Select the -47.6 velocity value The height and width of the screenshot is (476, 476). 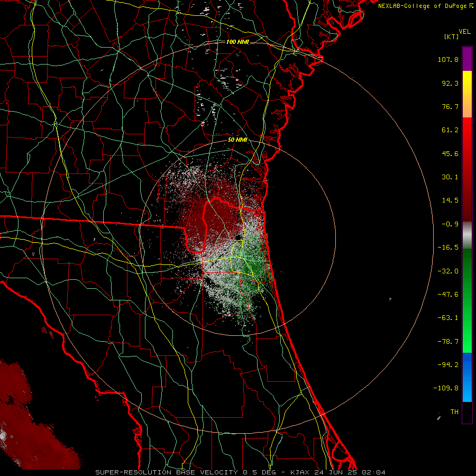(448, 295)
